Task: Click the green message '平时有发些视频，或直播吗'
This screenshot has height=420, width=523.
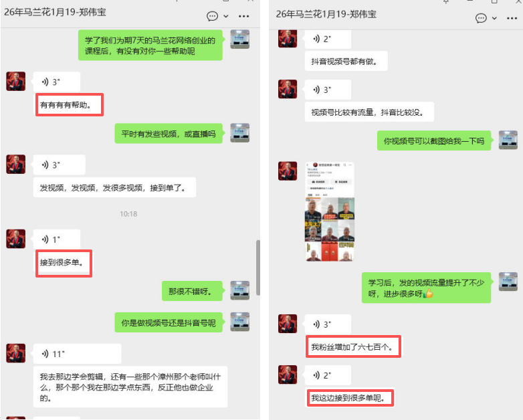Action: tap(169, 134)
